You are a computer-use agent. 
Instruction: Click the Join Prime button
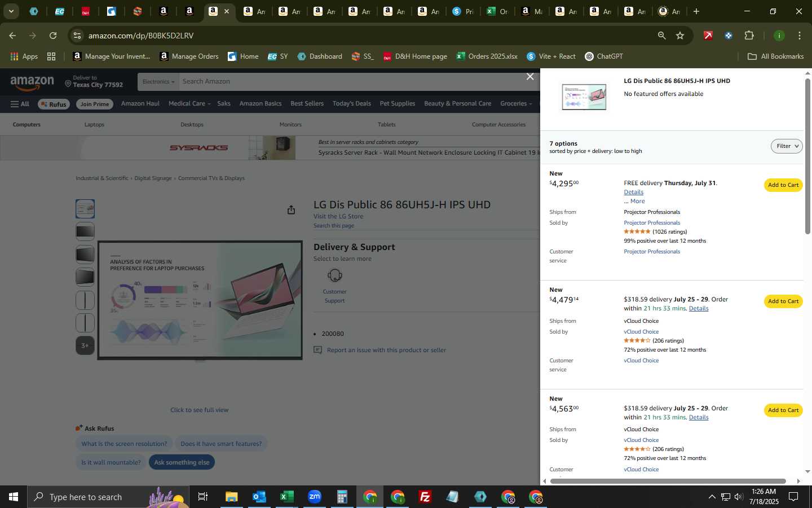coord(94,104)
